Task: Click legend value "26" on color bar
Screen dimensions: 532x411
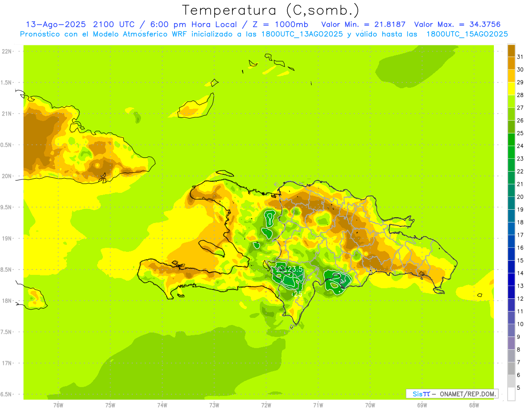Action: point(520,120)
